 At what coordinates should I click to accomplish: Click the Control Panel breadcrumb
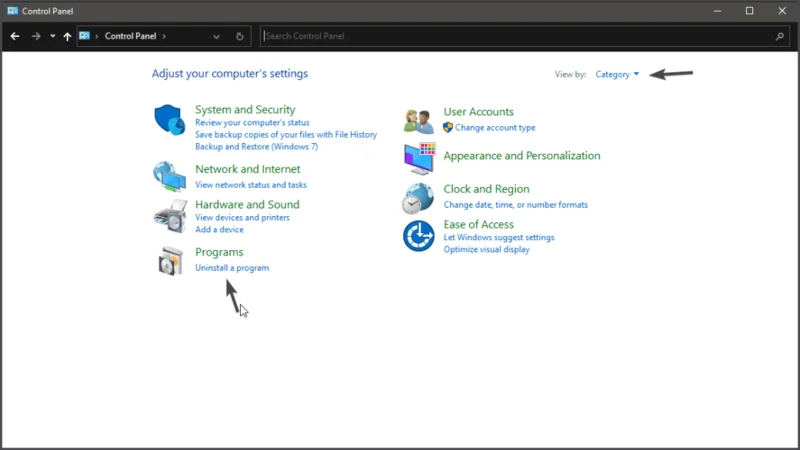pyautogui.click(x=131, y=36)
